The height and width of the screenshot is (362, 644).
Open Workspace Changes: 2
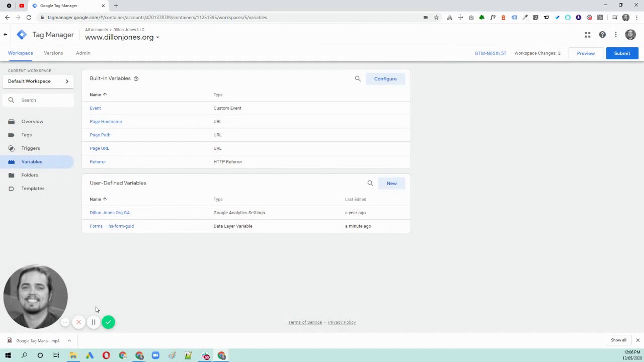pyautogui.click(x=537, y=53)
